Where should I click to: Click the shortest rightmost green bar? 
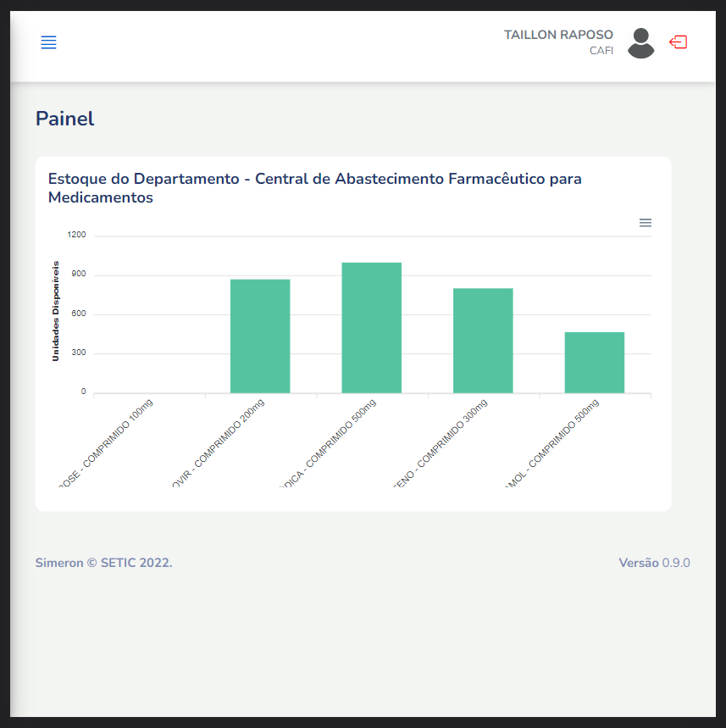(595, 363)
